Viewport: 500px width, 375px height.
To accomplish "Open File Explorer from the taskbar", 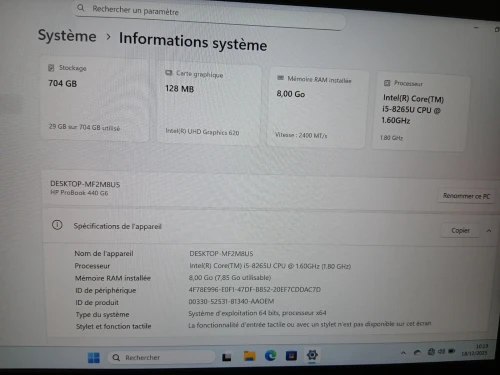I will click(249, 356).
